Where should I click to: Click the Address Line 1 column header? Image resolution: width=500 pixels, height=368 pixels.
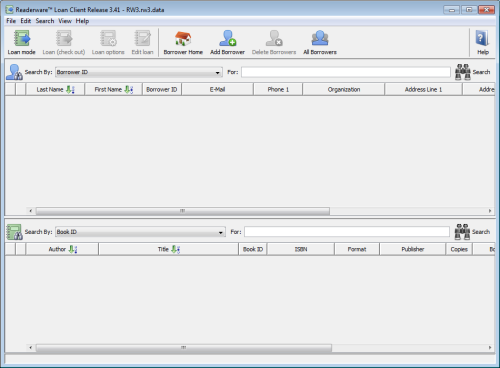coord(423,89)
